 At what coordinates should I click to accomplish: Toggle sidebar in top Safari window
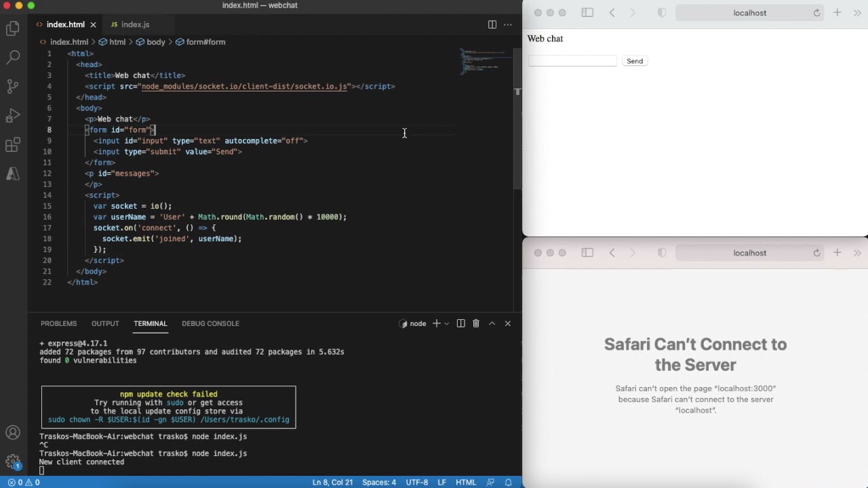[588, 13]
